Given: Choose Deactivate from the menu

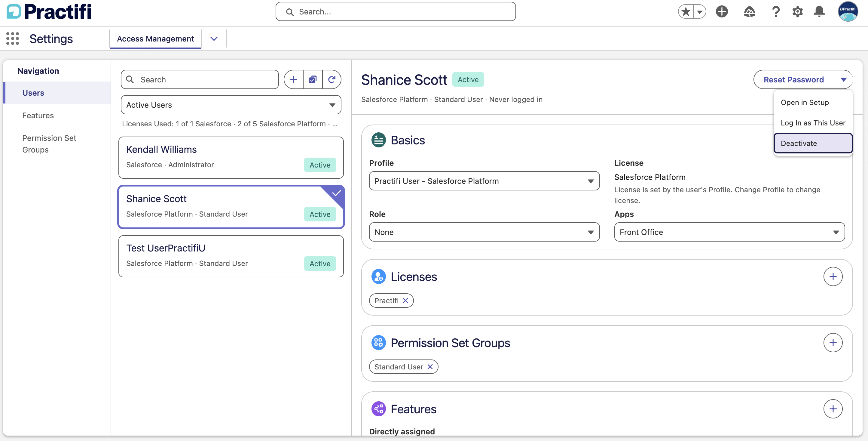Looking at the screenshot, I should (x=813, y=143).
